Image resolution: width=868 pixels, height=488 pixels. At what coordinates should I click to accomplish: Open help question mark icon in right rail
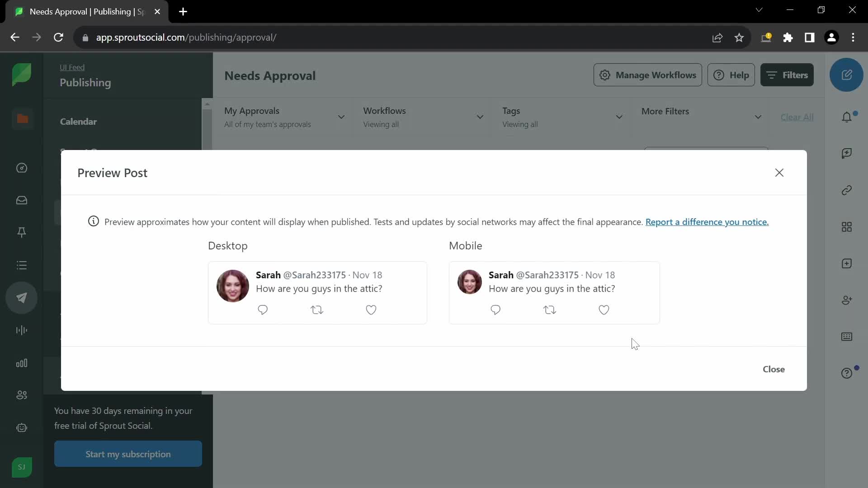point(847,373)
